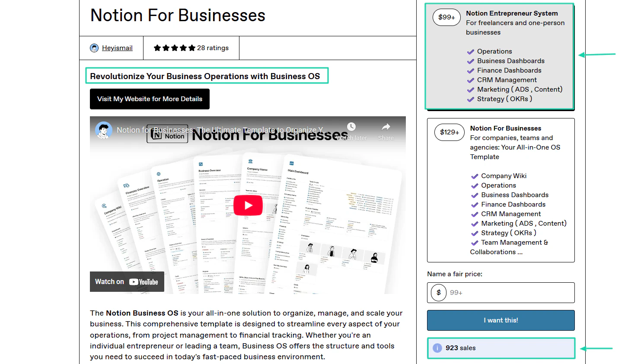
Task: Click the $99+ price badge
Action: (x=446, y=17)
